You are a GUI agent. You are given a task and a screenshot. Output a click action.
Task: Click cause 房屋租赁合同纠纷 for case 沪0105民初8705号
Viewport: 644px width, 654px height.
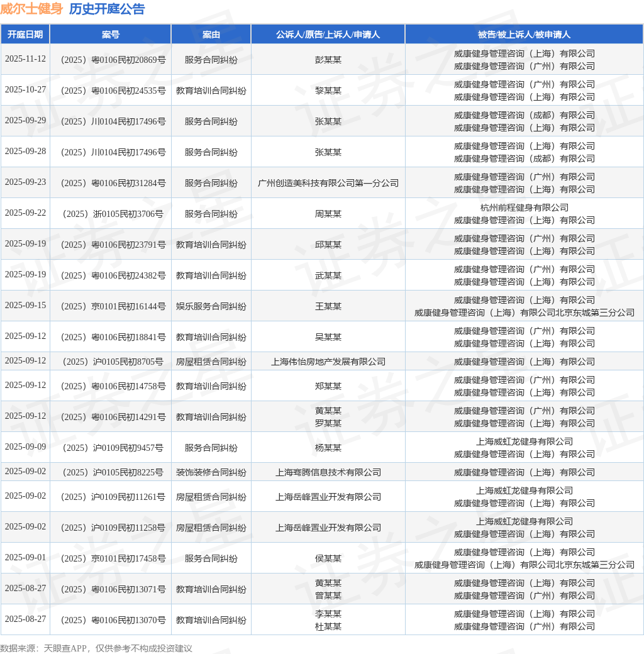click(211, 362)
